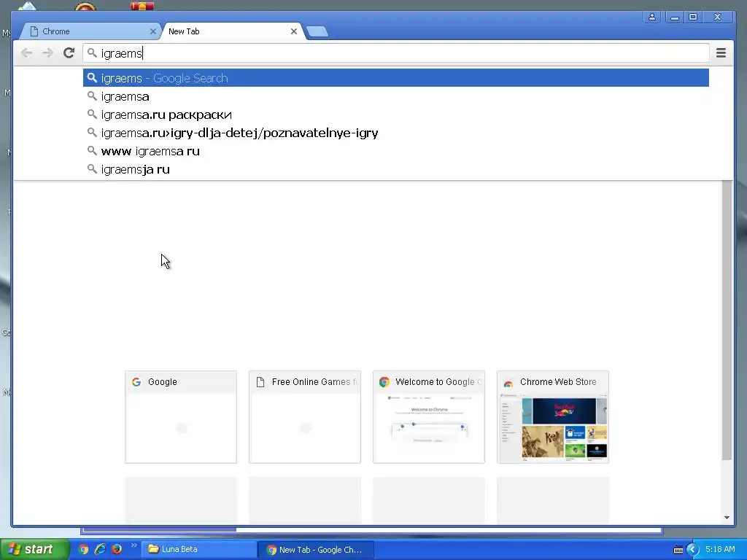747x560 pixels.
Task: Open the Chrome user profile button
Action: click(x=651, y=17)
